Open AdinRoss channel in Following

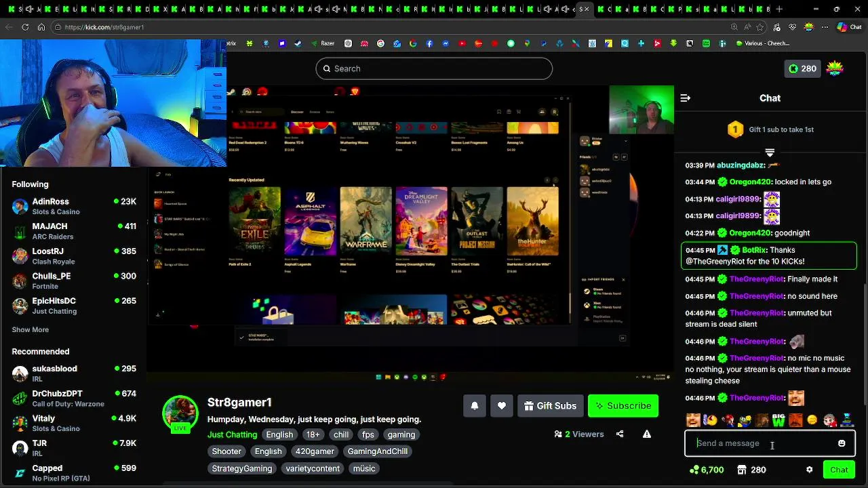pyautogui.click(x=73, y=206)
